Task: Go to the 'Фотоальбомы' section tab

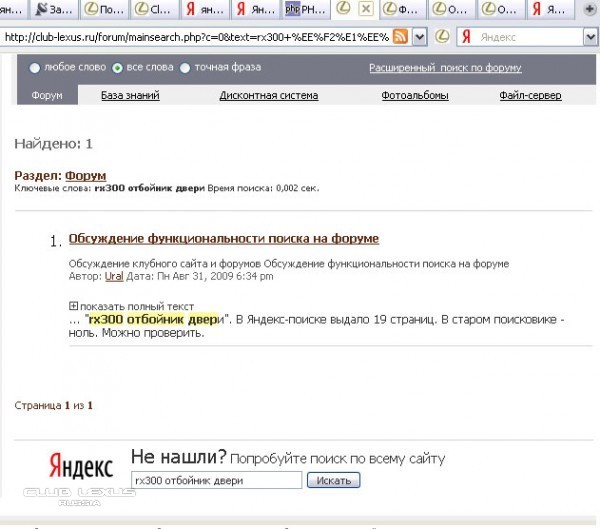Action: 414,96
